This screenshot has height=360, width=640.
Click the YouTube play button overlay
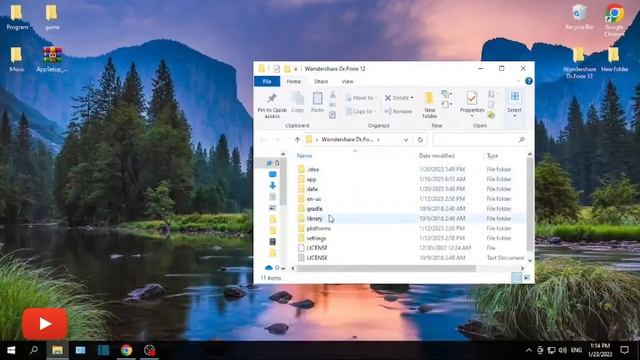(x=45, y=324)
